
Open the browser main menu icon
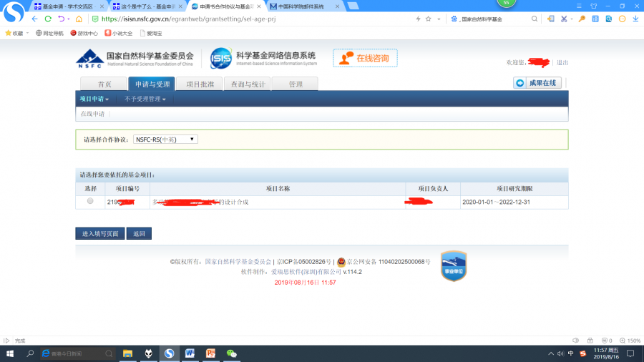pos(579,6)
